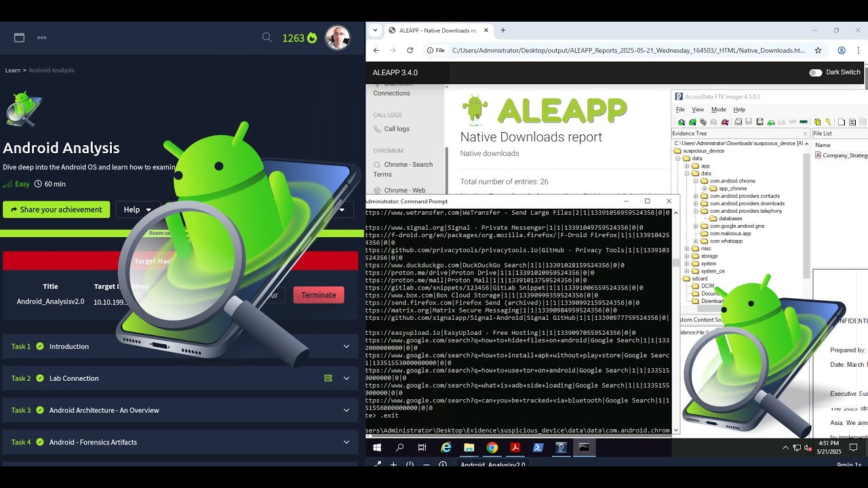This screenshot has height=488, width=868.
Task: Select the databases folder under telephony
Action: tap(730, 218)
